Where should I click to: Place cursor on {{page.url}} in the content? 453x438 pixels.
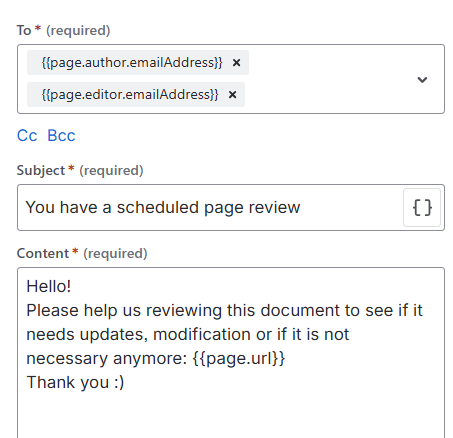click(239, 358)
